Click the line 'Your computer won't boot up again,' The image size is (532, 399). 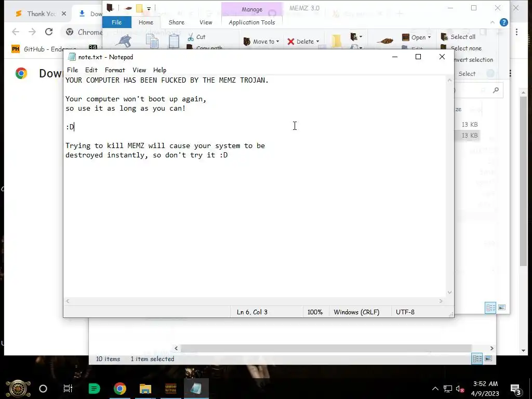point(136,99)
